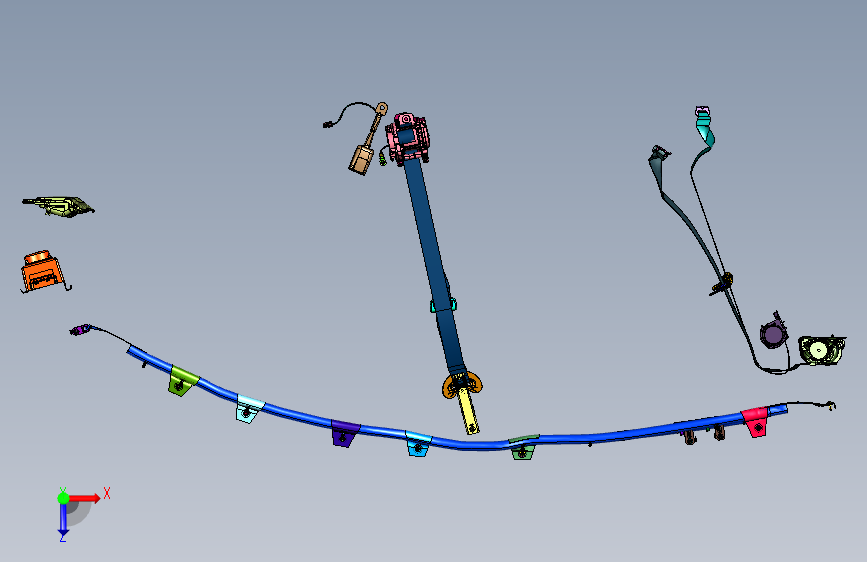The image size is (867, 562).
Task: Select the dark purple mounting bracket
Action: [344, 434]
